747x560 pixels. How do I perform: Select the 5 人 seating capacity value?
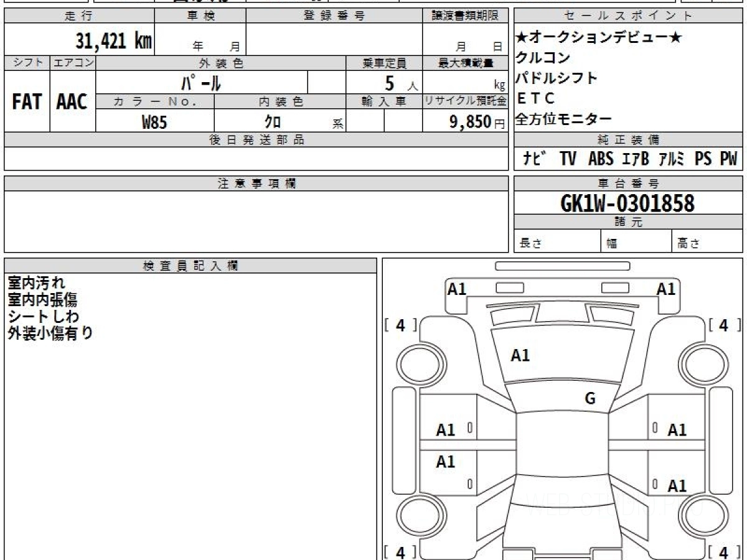coord(401,83)
